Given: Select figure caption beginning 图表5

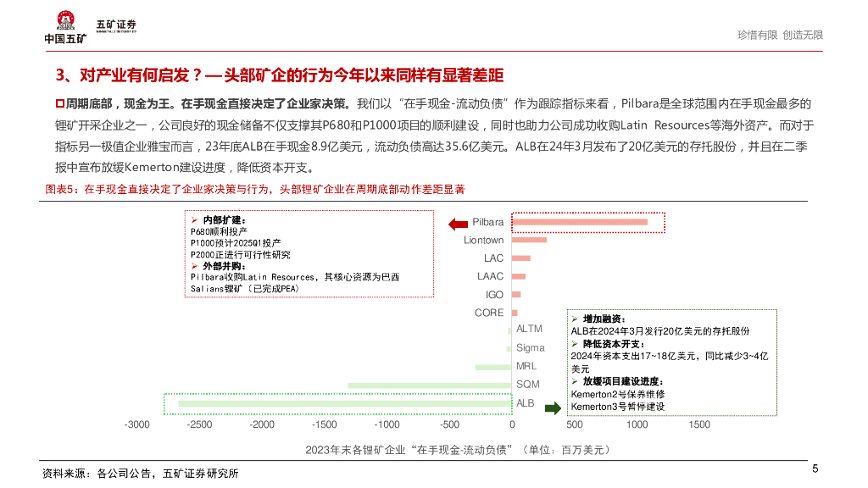Looking at the screenshot, I should 254,189.
